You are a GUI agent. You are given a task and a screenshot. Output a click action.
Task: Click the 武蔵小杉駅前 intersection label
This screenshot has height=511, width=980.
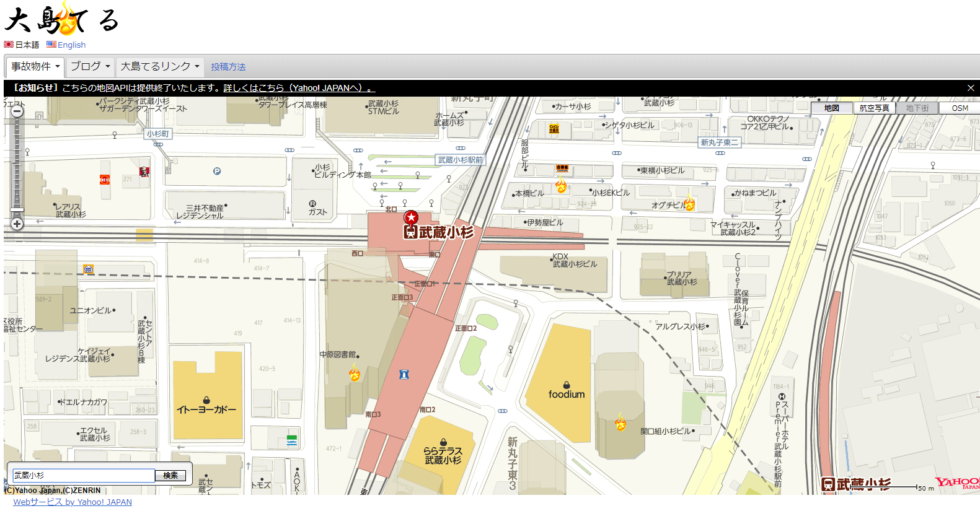(461, 160)
